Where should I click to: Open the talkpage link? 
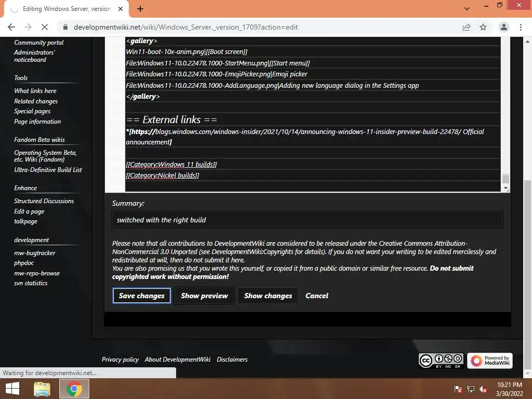[26, 221]
